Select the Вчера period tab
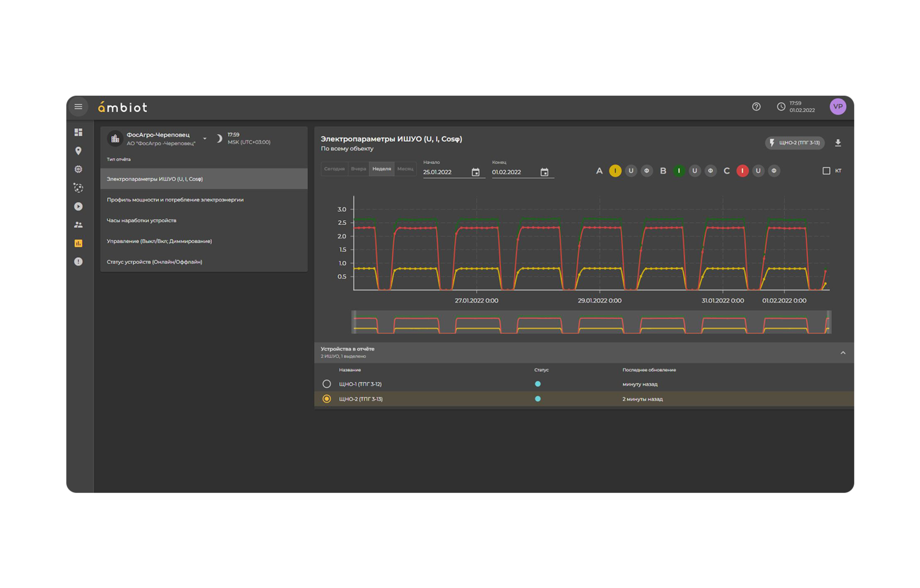This screenshot has height=588, width=920. pos(359,169)
